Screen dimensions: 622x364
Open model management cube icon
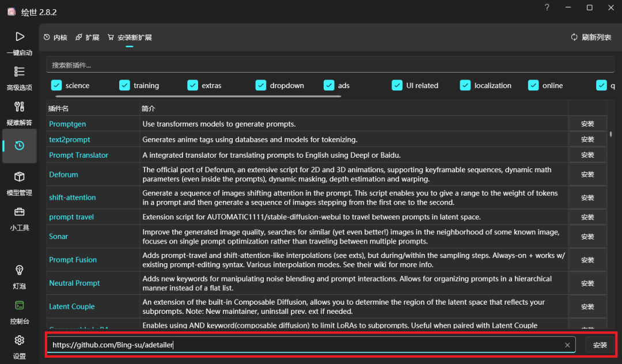20,177
